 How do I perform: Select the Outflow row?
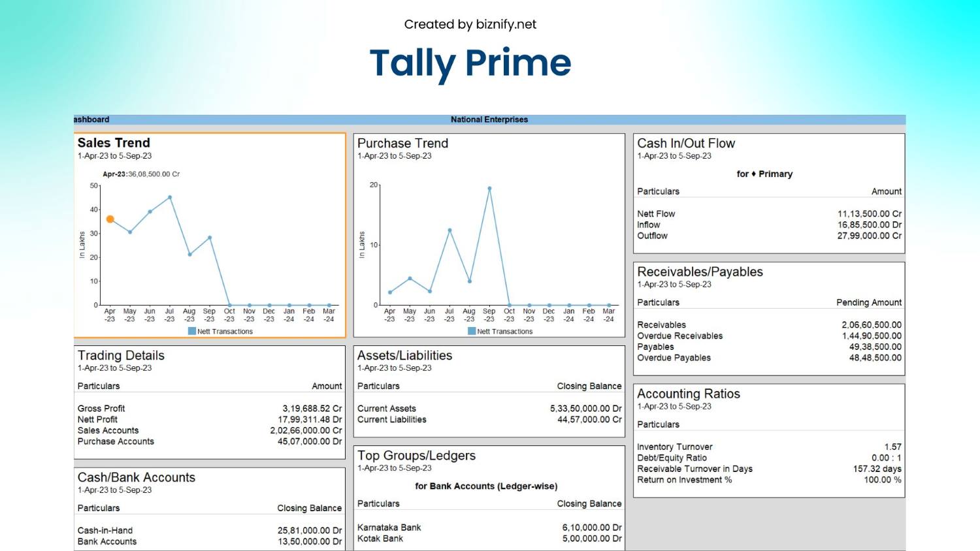pos(769,236)
